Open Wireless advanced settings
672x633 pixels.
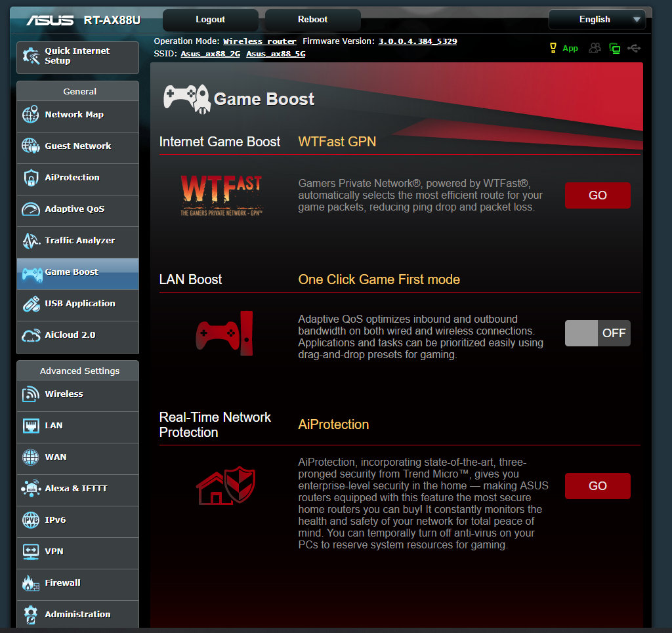pos(77,394)
